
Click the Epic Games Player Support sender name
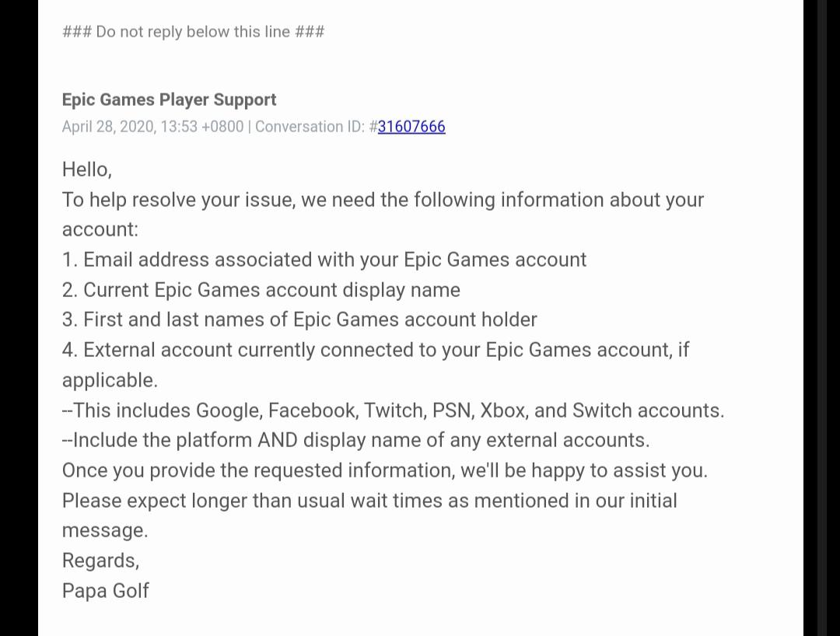(x=169, y=100)
